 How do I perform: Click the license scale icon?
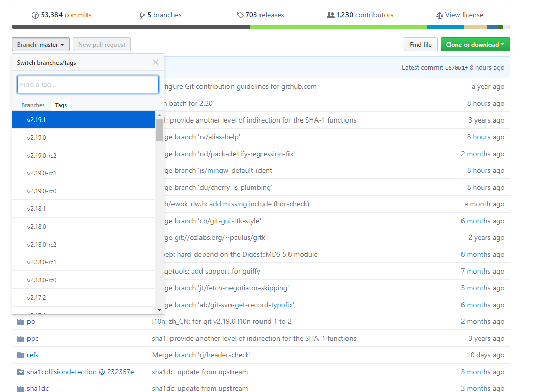coord(440,15)
